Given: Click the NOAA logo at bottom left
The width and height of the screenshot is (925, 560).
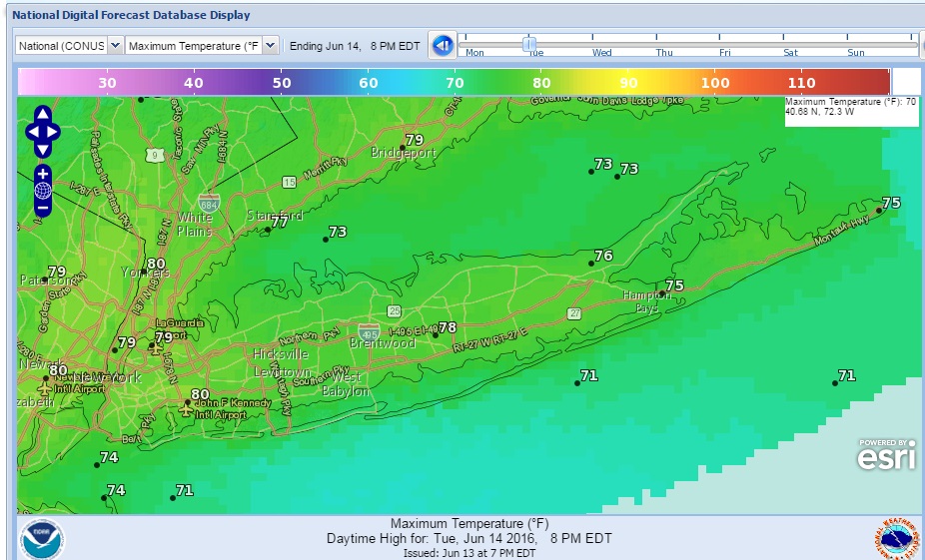Looking at the screenshot, I should (x=41, y=538).
